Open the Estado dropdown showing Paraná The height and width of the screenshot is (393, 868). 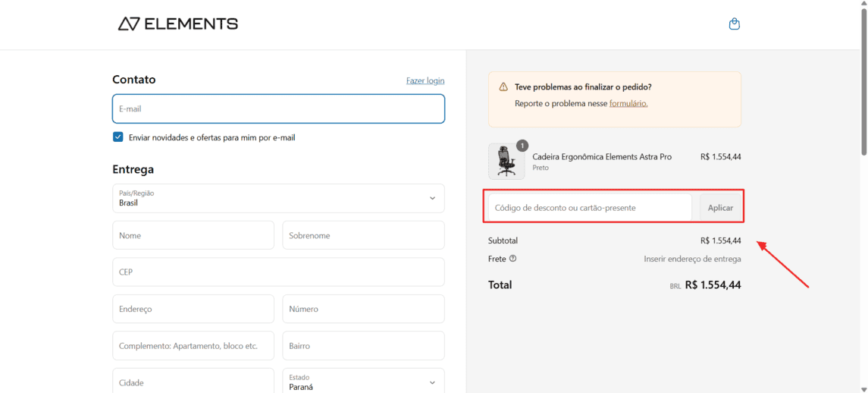tap(363, 381)
